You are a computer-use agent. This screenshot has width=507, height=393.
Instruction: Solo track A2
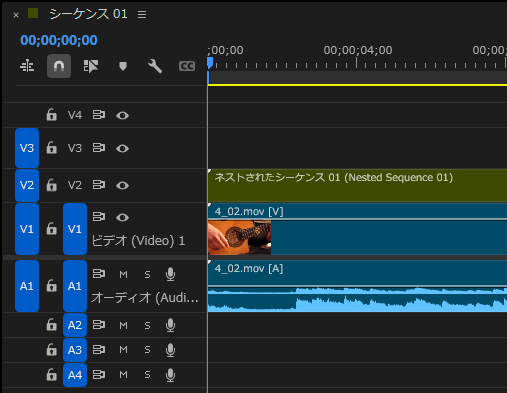click(147, 325)
